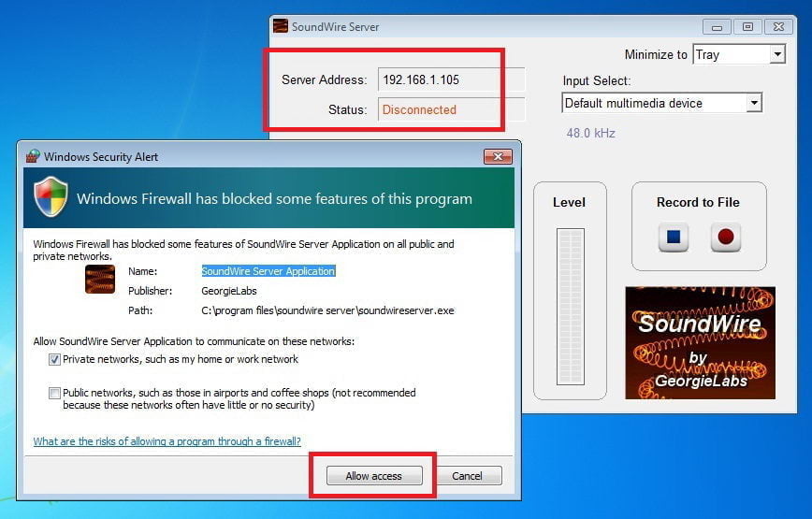Screen dimensions: 812x519
Task: Close the SoundWire Server window
Action: (778, 27)
